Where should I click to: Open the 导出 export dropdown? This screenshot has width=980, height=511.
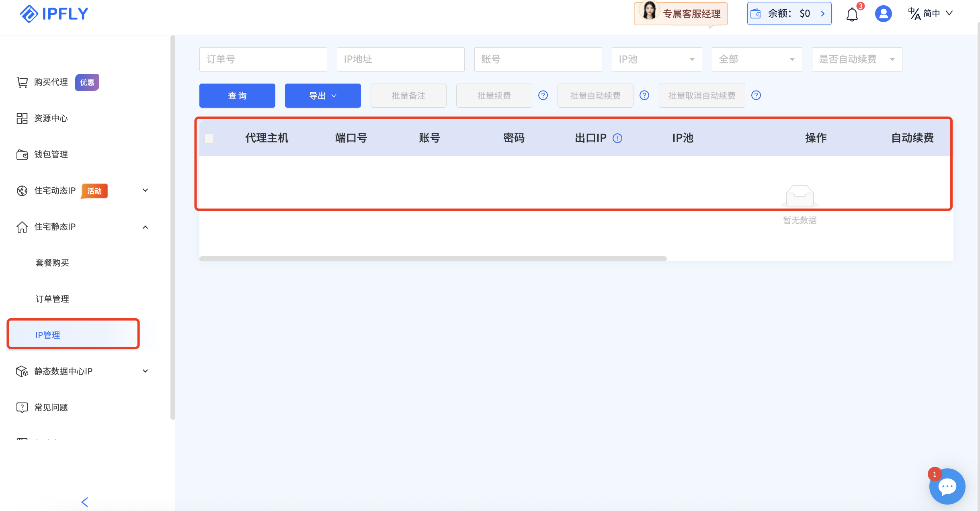(x=323, y=96)
